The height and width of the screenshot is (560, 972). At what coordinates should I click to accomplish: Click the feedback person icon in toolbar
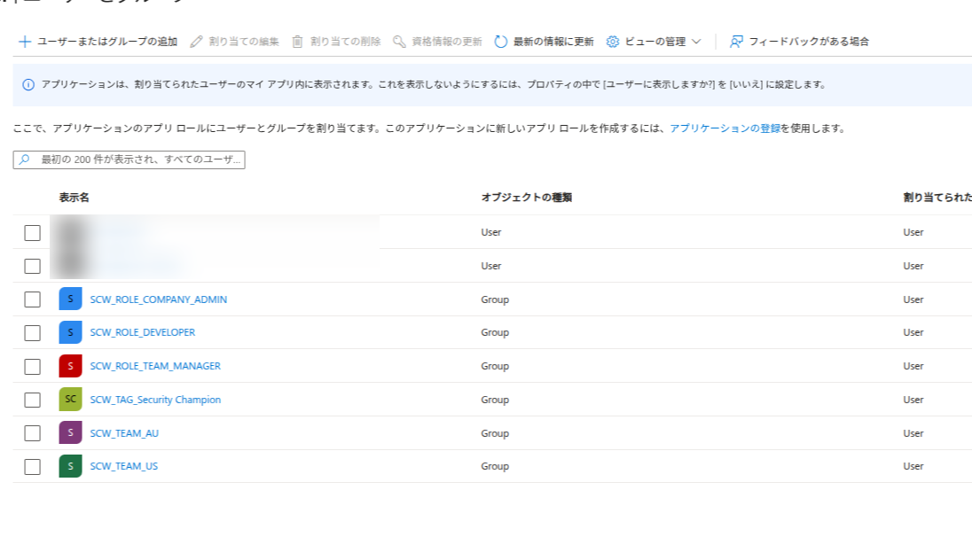click(x=736, y=42)
